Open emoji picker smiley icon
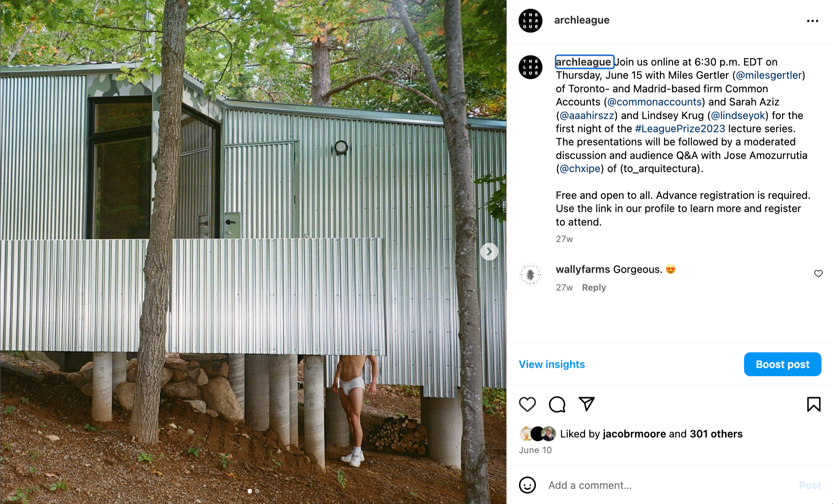 [x=527, y=485]
